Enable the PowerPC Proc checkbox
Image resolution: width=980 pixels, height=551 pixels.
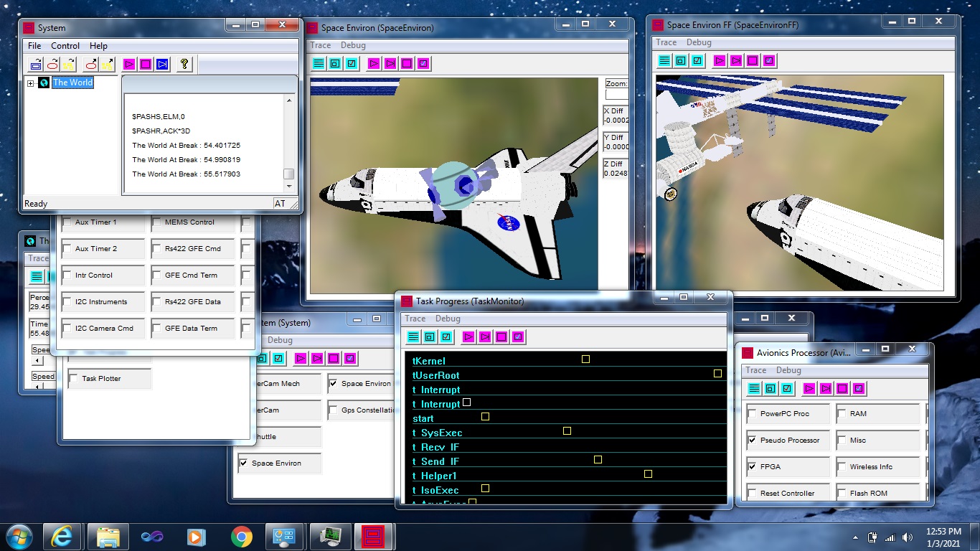752,414
